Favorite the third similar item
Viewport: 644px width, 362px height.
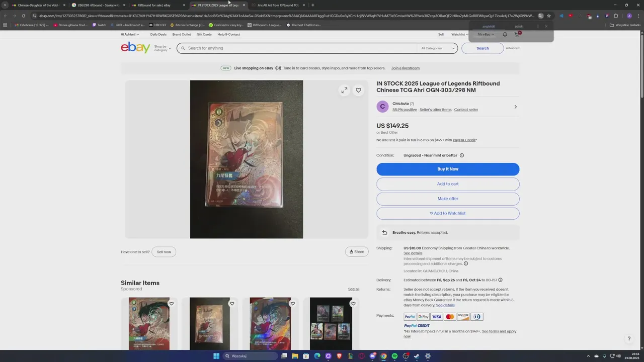pos(293,303)
